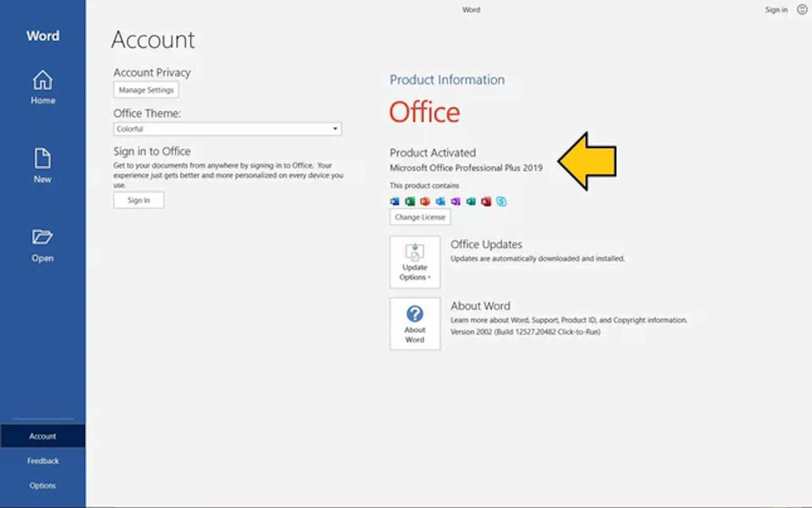Click the Access product icon
Screen dimensions: 812x508
(x=486, y=201)
